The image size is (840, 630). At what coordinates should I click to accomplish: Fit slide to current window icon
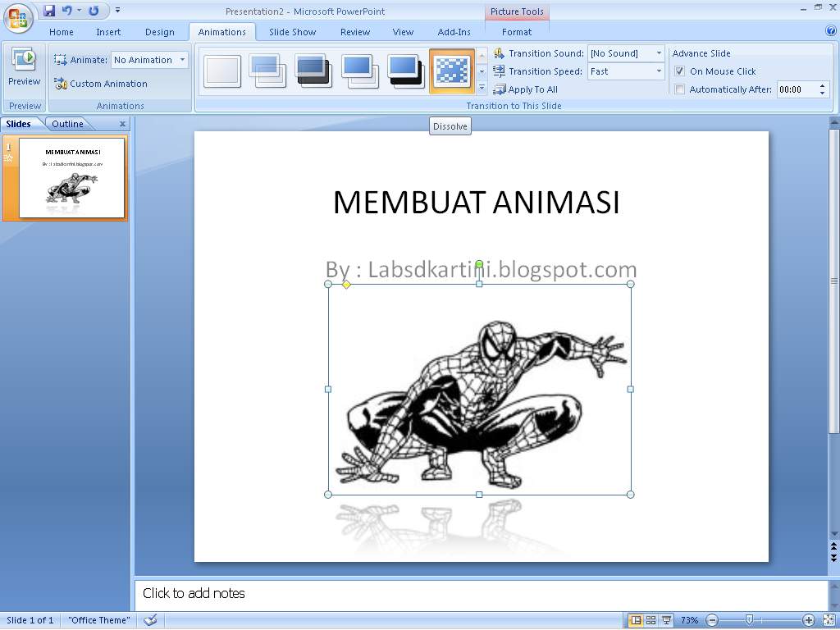pyautogui.click(x=829, y=620)
